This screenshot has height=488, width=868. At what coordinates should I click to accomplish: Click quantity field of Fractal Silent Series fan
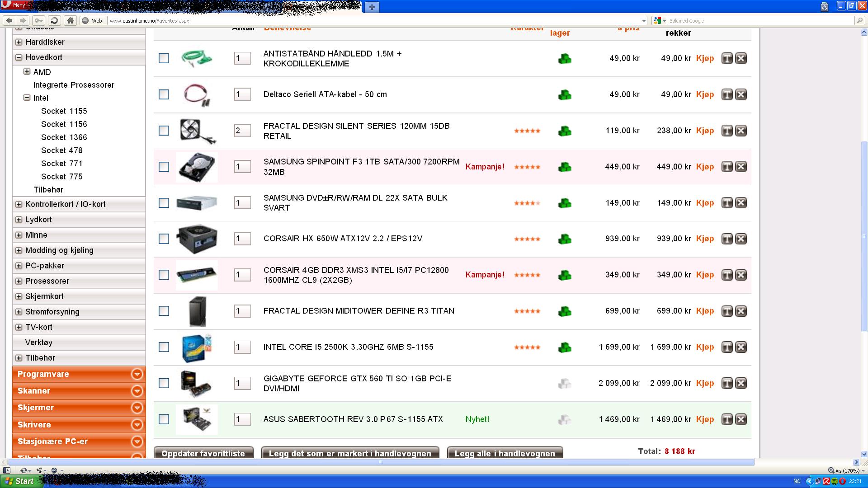click(242, 131)
